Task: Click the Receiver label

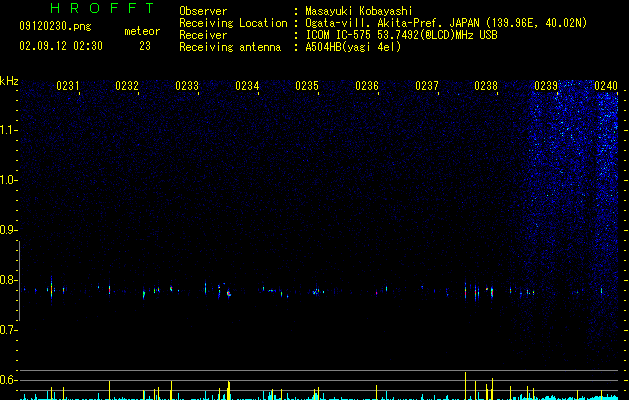Action: click(x=203, y=35)
